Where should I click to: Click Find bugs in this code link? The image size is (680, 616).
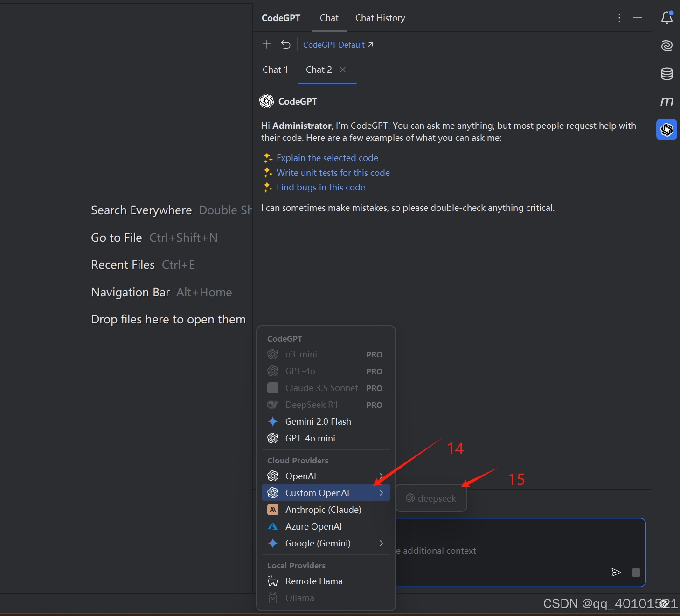point(321,187)
